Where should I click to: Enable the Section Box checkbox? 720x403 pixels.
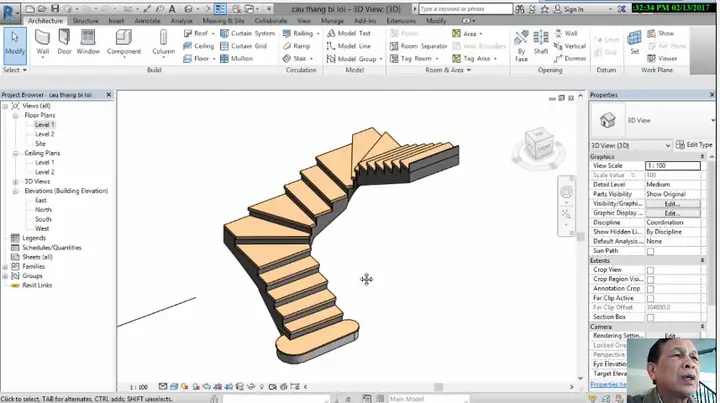650,317
